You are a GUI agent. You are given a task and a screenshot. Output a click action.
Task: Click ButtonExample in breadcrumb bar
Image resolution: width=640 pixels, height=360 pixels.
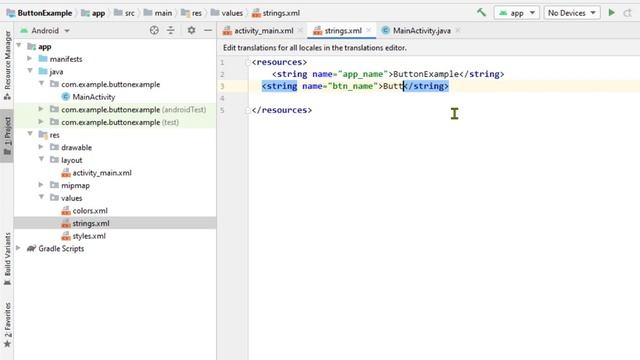tap(44, 13)
